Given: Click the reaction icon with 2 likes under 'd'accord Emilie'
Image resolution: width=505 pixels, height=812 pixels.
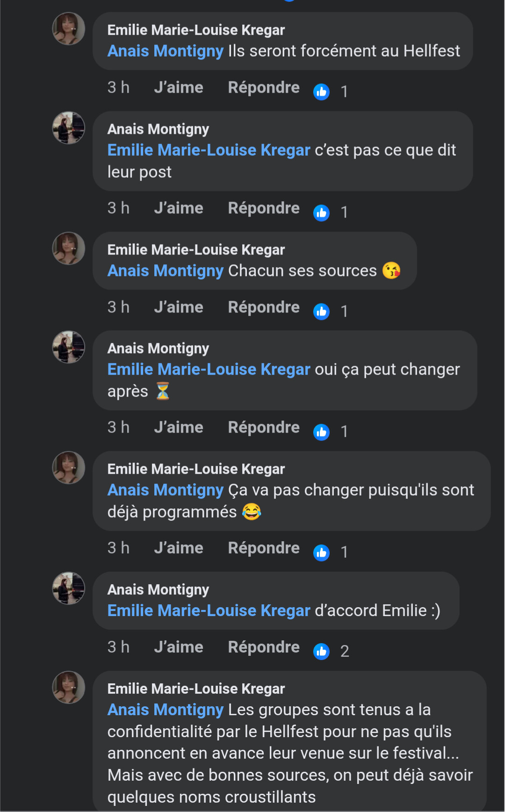Looking at the screenshot, I should (x=321, y=651).
